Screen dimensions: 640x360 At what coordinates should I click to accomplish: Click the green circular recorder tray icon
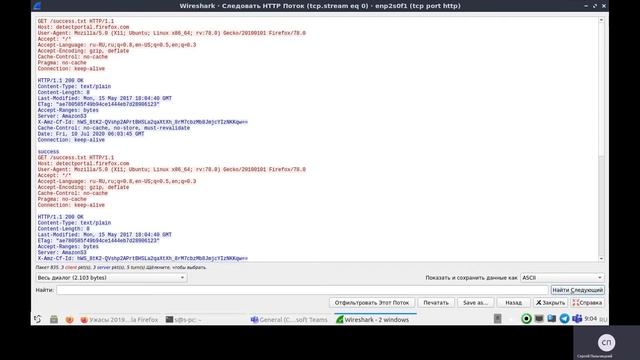(x=526, y=318)
